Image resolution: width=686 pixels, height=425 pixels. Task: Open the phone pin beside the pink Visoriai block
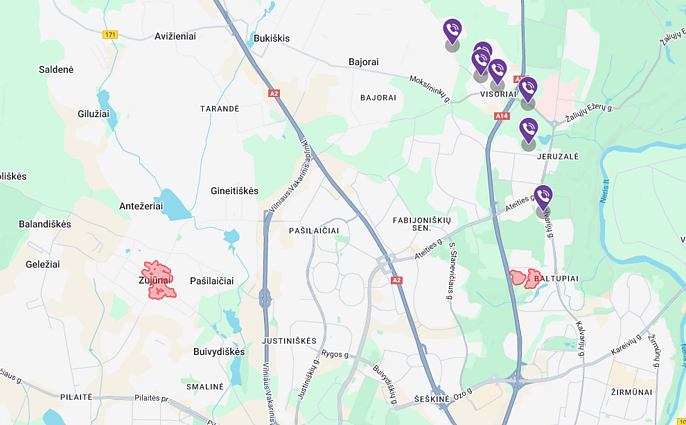528,89
